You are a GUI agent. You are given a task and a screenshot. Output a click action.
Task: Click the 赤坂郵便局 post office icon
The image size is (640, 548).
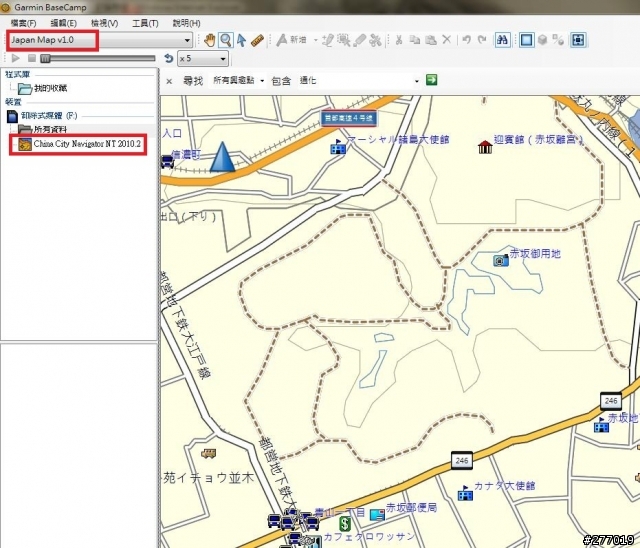pos(378,514)
